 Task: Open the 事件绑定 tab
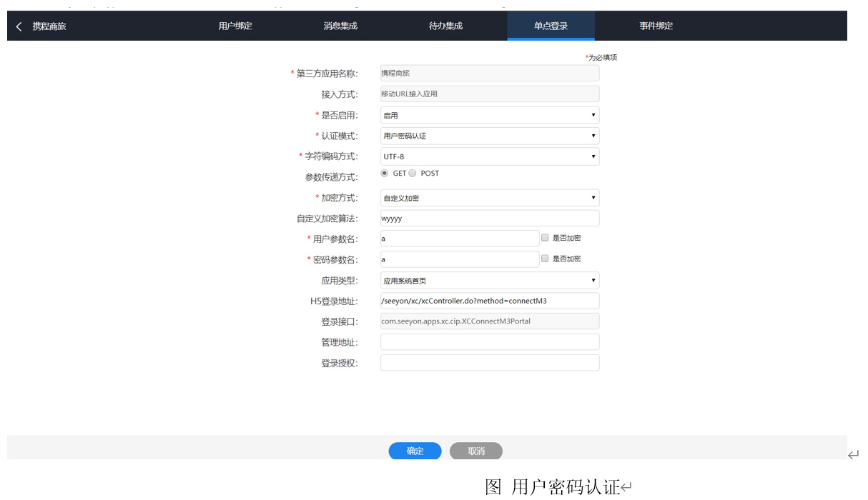(x=656, y=26)
